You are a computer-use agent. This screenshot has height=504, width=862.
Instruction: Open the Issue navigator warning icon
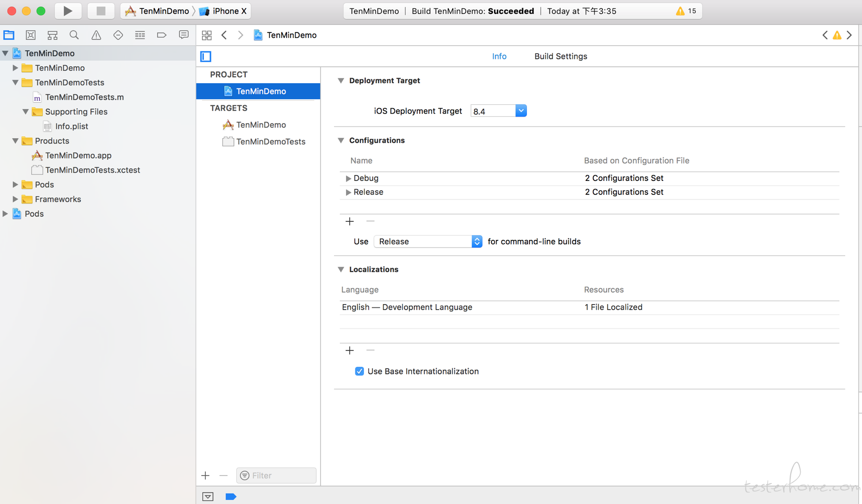[96, 35]
